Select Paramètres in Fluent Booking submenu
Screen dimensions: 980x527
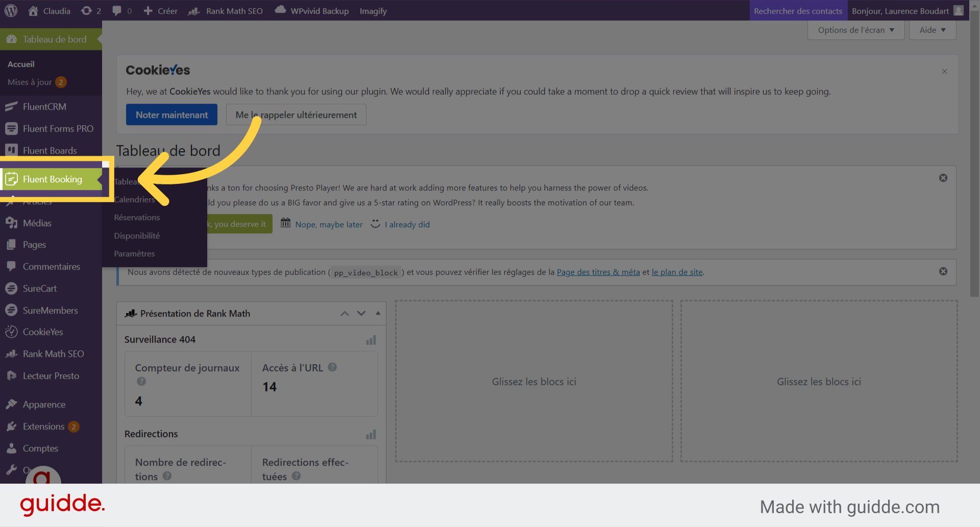[x=134, y=254]
